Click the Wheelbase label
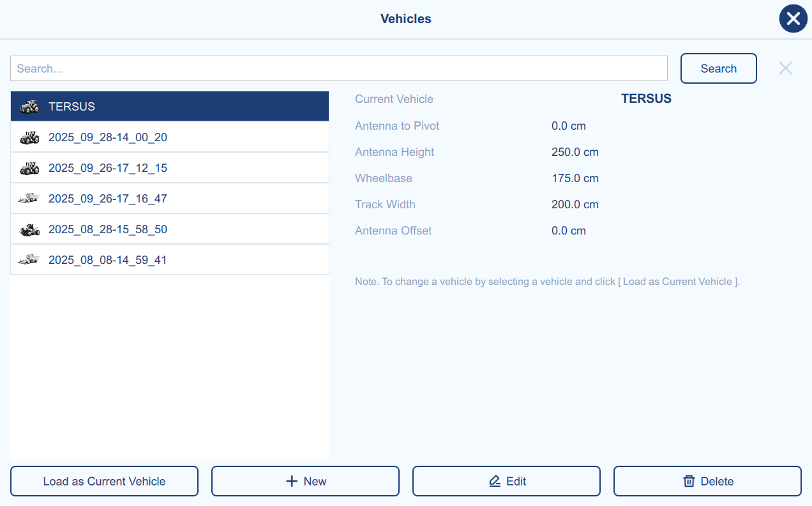Viewport: 812px width, 506px height. (x=384, y=178)
